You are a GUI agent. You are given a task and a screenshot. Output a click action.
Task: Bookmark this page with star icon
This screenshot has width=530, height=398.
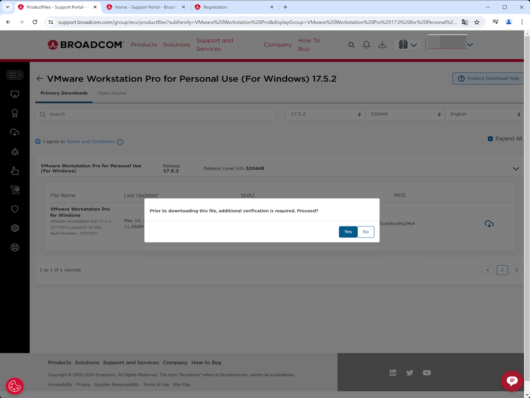click(477, 22)
